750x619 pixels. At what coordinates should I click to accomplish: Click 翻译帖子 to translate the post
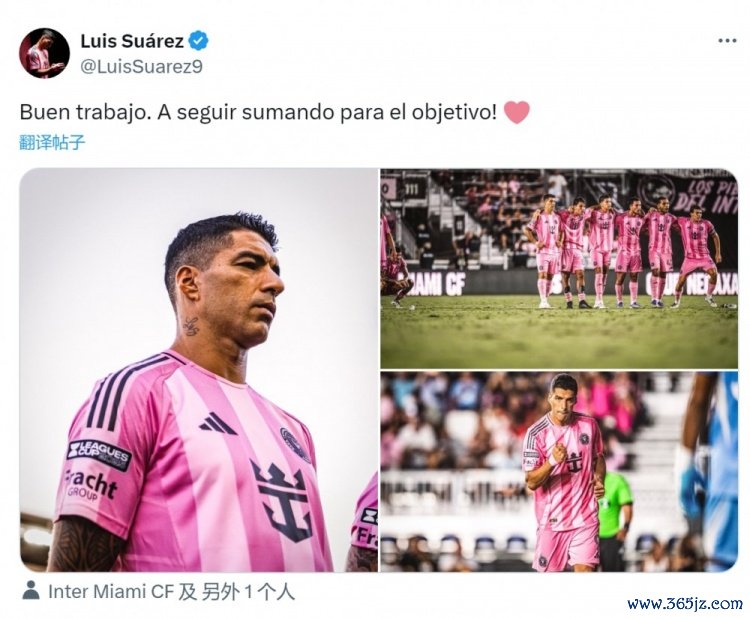tap(52, 143)
